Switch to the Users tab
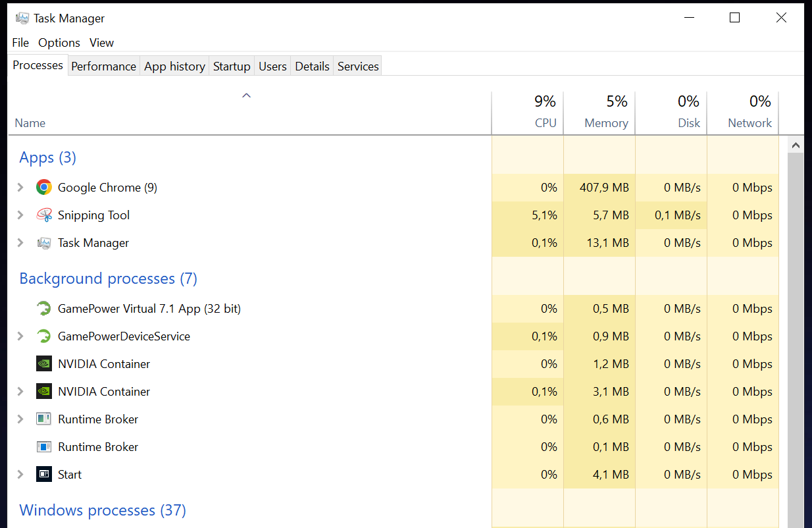This screenshot has width=812, height=528. (272, 66)
